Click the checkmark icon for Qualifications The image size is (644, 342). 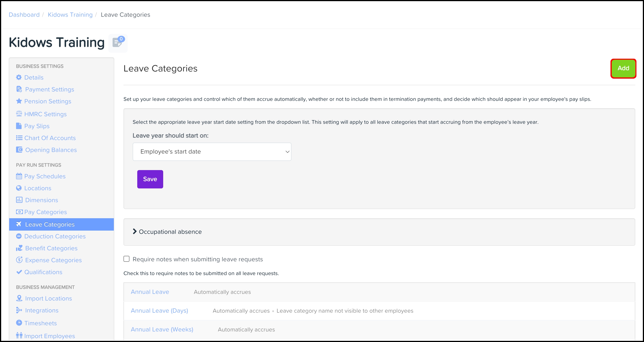coord(19,272)
